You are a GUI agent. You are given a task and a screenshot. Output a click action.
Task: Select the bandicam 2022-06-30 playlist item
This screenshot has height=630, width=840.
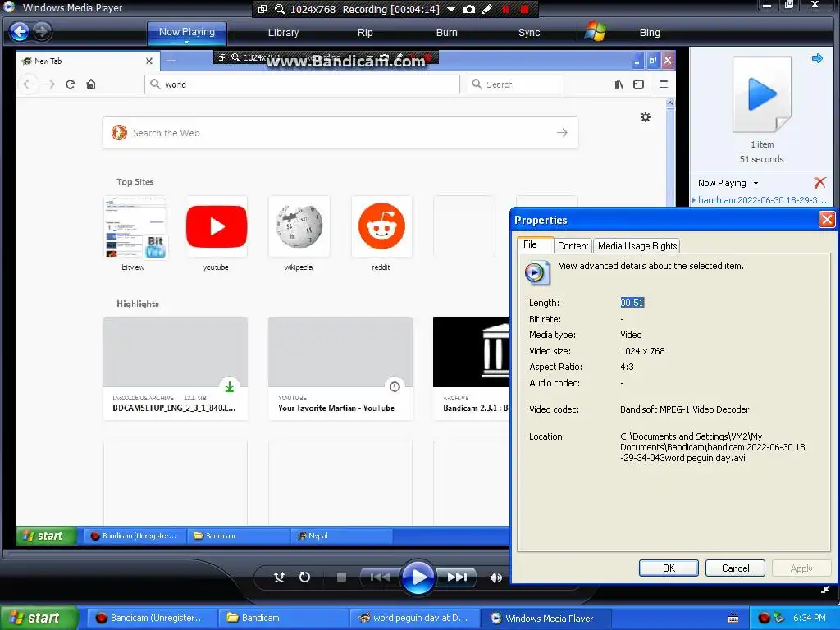click(x=761, y=200)
